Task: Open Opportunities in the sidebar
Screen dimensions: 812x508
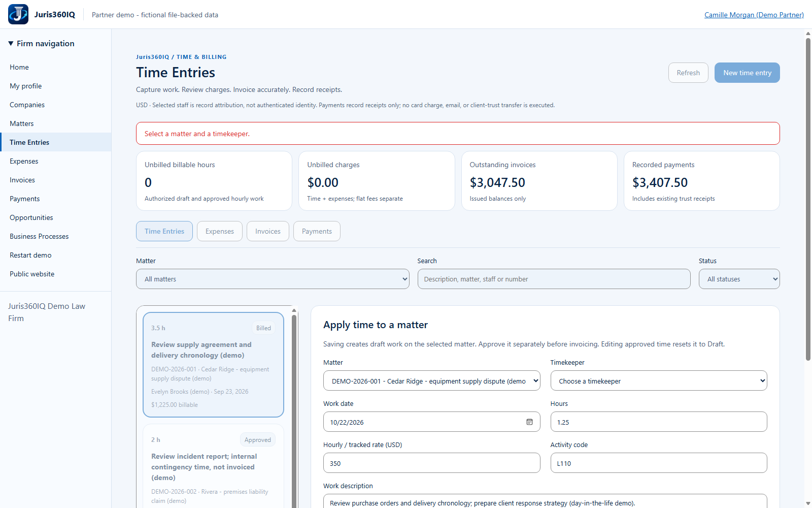Action: 55,217
